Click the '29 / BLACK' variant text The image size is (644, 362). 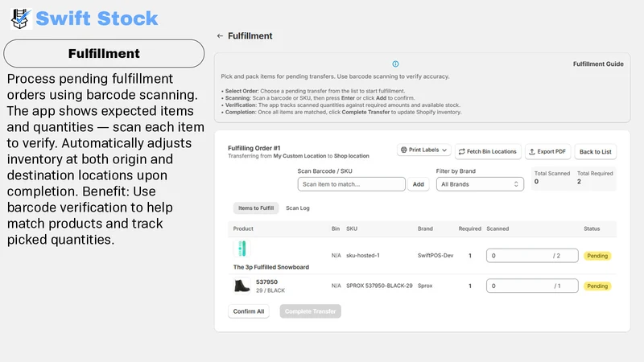(270, 290)
